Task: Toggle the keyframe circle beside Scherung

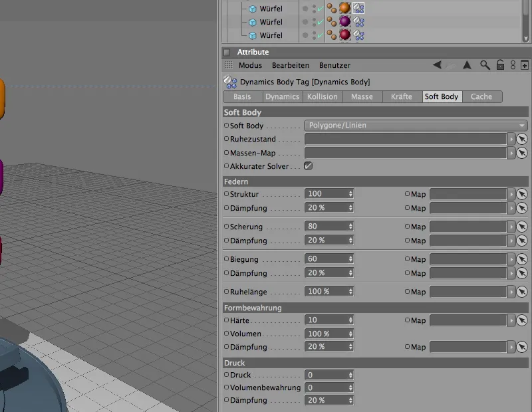Action: pyautogui.click(x=226, y=227)
